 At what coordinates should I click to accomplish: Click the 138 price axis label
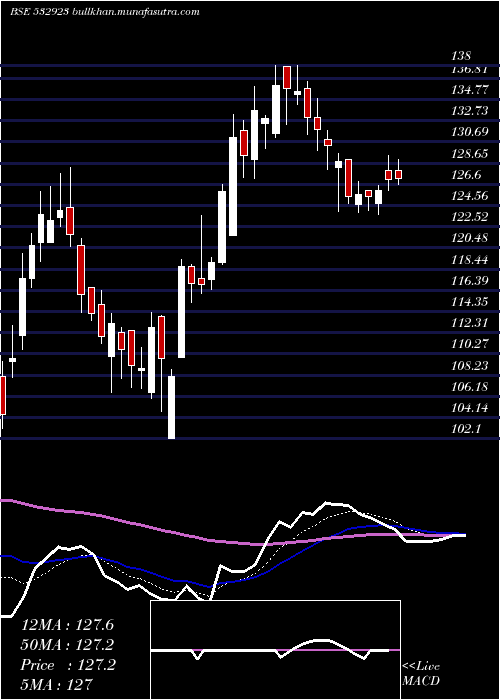pos(461,56)
